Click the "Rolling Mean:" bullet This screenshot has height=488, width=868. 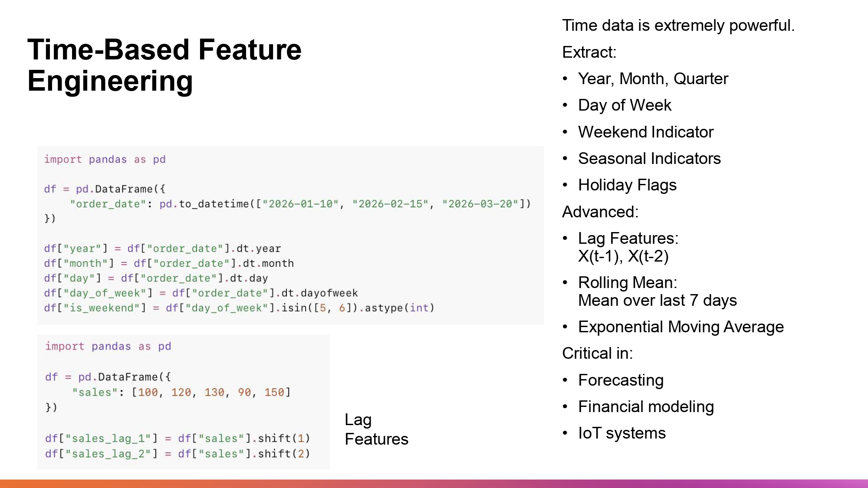(628, 282)
